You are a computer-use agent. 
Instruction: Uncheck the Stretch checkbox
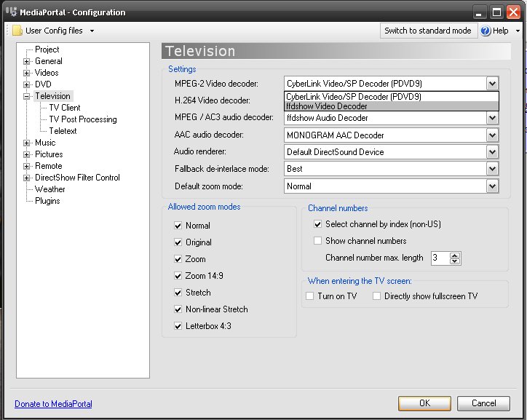[178, 293]
